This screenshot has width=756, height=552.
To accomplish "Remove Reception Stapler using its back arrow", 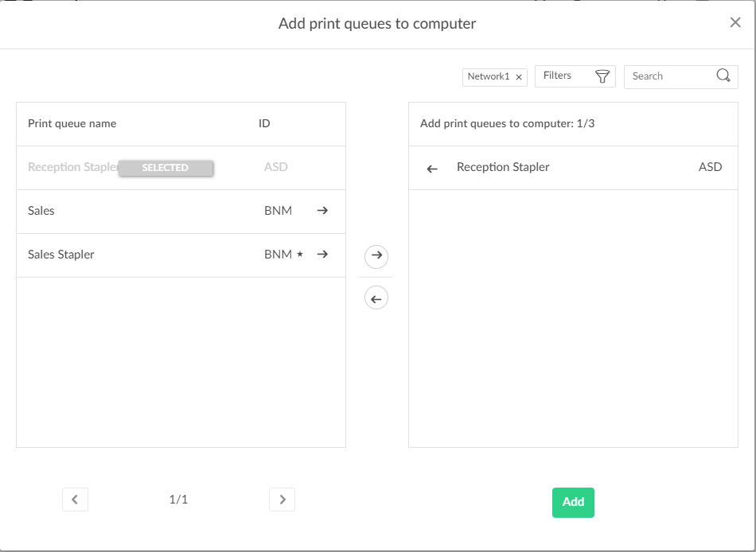I will coord(431,168).
